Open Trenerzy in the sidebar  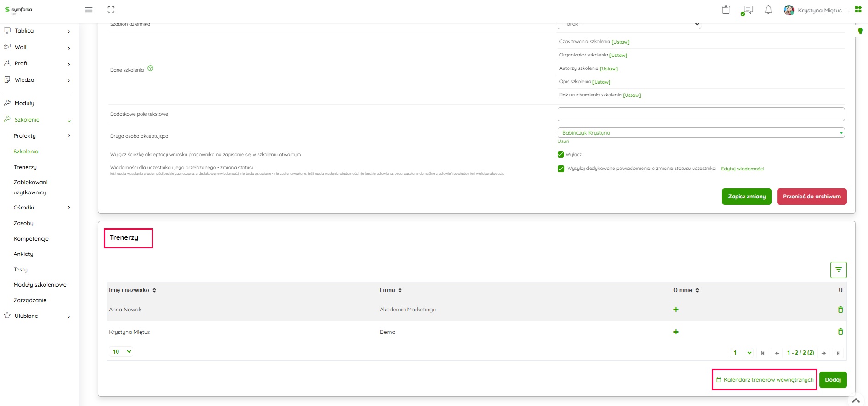tap(25, 167)
